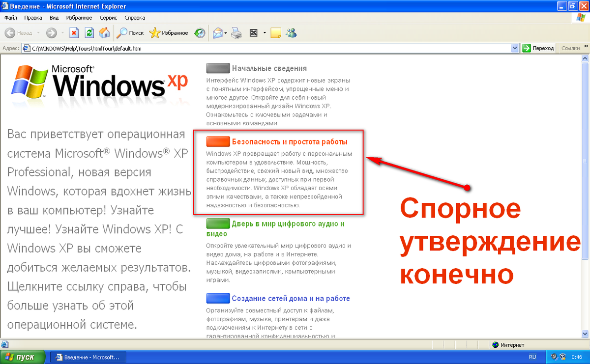Click the Windows flag logo throbber
This screenshot has width=590, height=364.
click(580, 18)
